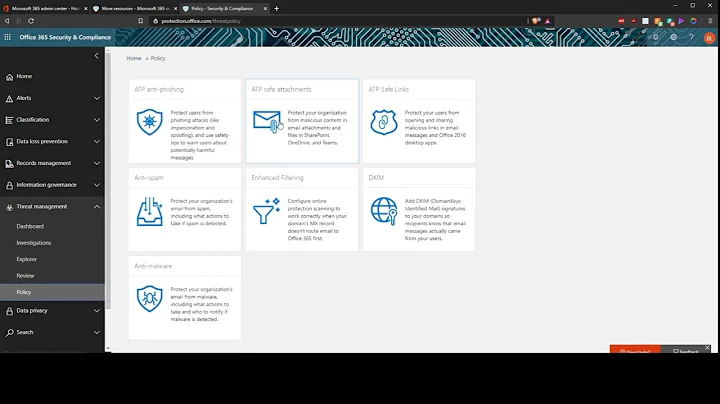Expand the Search section chevron

96,332
